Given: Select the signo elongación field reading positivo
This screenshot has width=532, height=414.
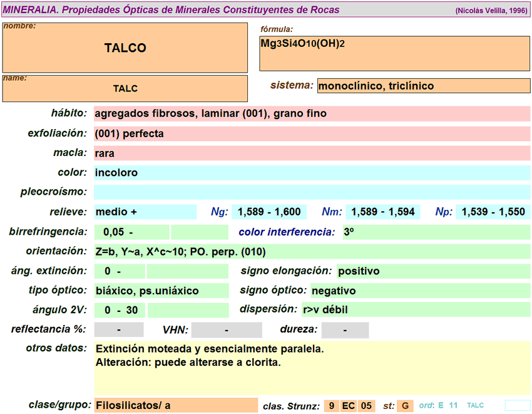Looking at the screenshot, I should coord(433,271).
